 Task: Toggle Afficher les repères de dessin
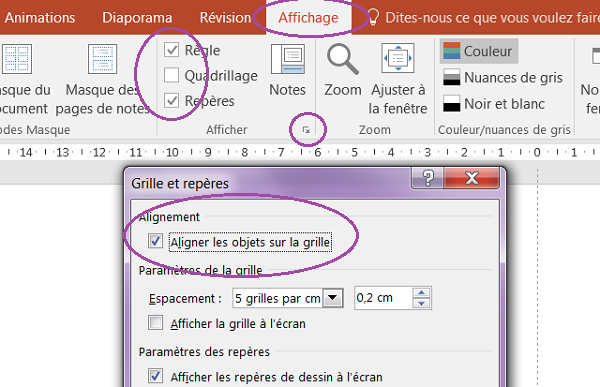tap(155, 376)
